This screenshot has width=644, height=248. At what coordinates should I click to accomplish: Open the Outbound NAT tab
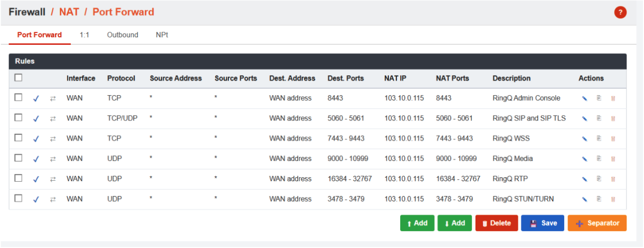pyautogui.click(x=123, y=35)
